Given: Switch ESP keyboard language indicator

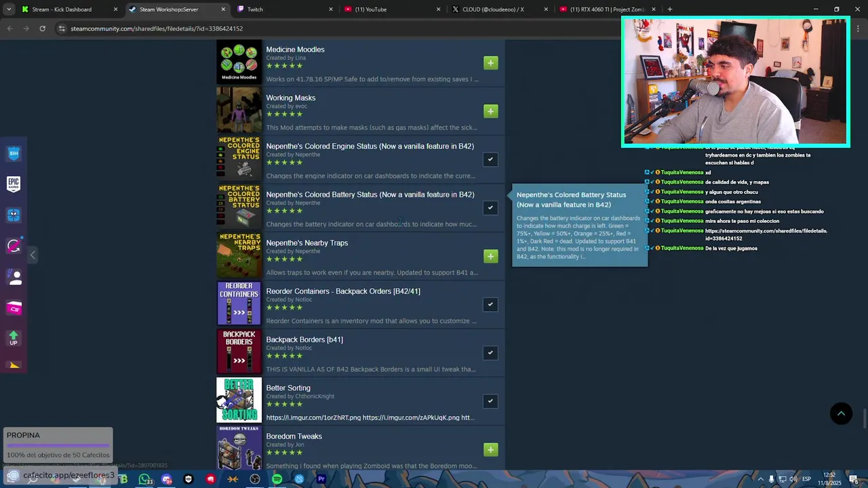Looking at the screenshot, I should (807, 479).
